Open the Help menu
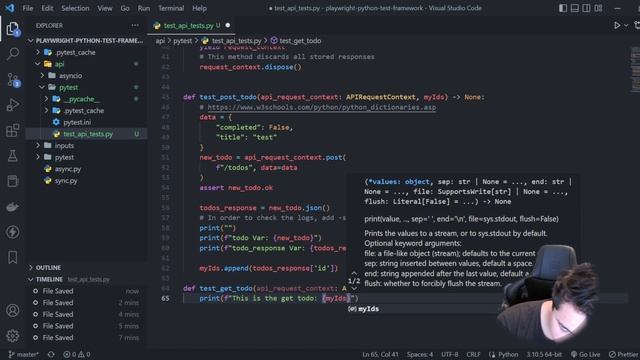The image size is (640, 360). (199, 8)
